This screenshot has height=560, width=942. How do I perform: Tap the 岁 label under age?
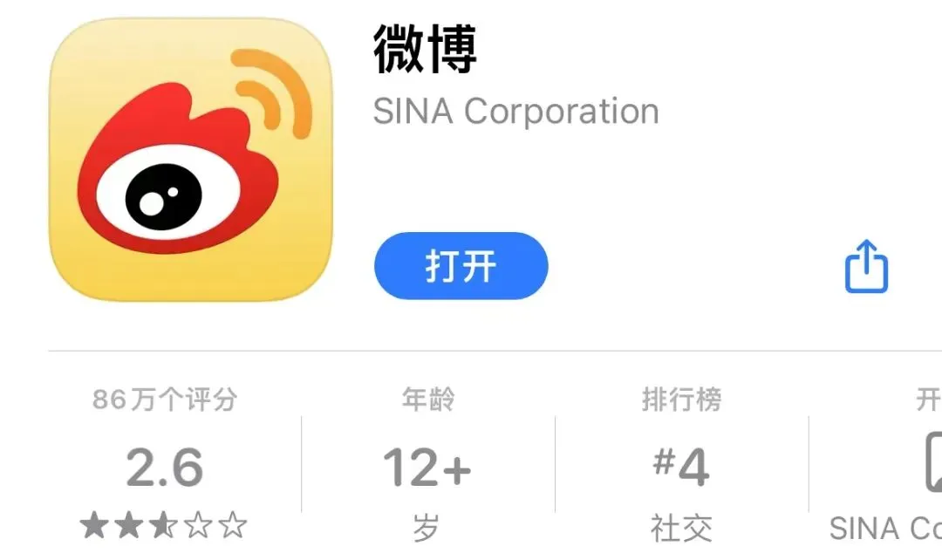click(426, 528)
